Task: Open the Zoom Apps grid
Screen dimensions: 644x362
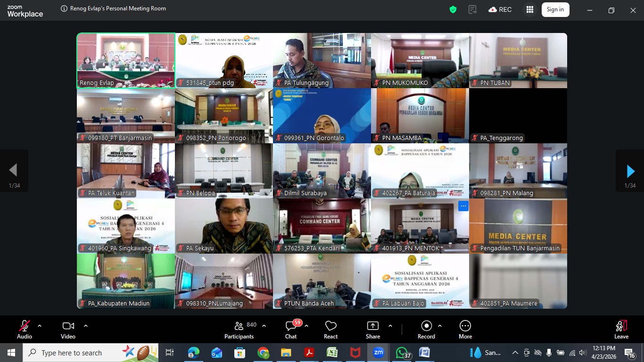Action: [530, 9]
